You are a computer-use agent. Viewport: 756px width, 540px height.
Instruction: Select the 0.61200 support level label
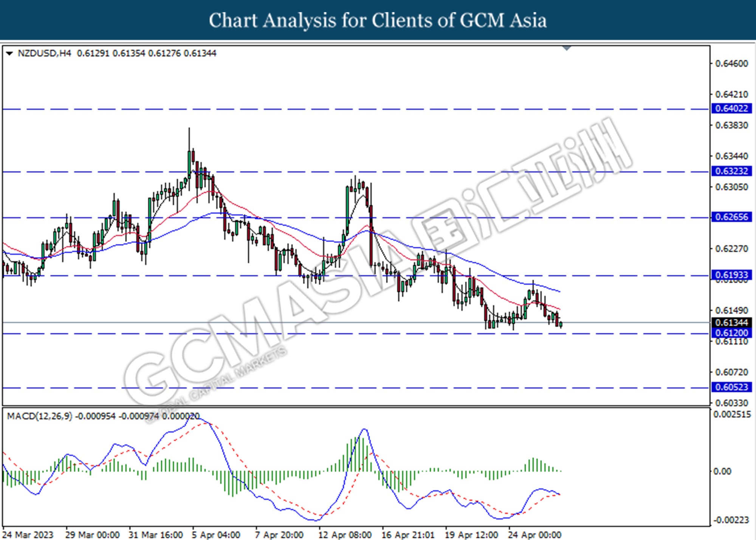(731, 333)
